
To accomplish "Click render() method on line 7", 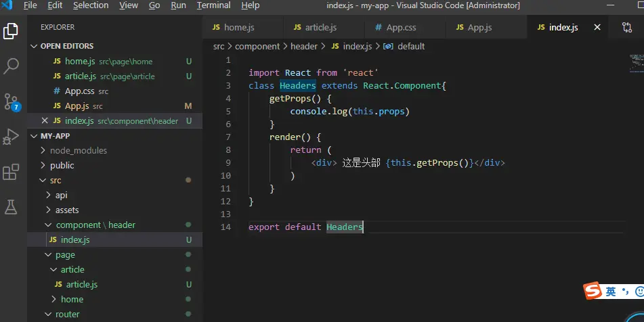I will [290, 137].
